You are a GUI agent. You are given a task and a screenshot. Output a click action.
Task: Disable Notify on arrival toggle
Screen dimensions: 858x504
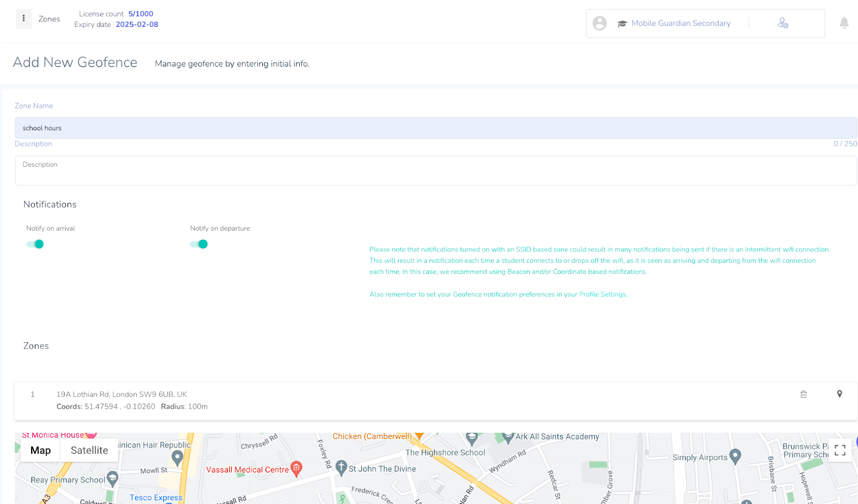click(35, 244)
